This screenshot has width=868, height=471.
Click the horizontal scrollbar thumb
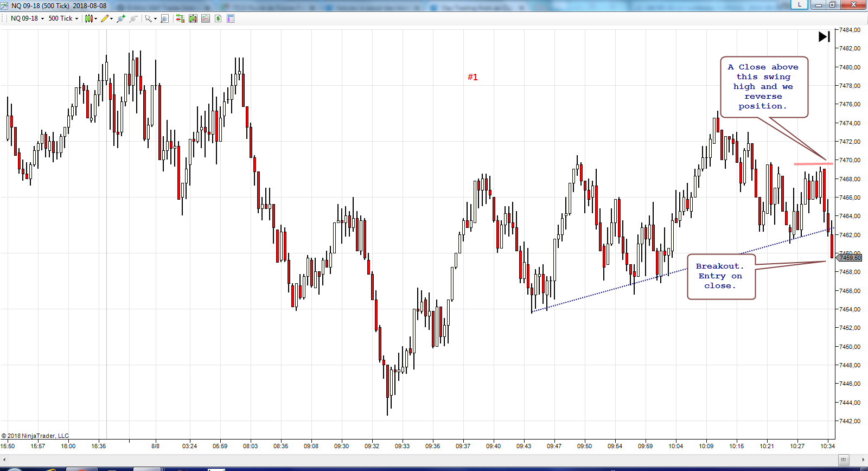point(844,460)
